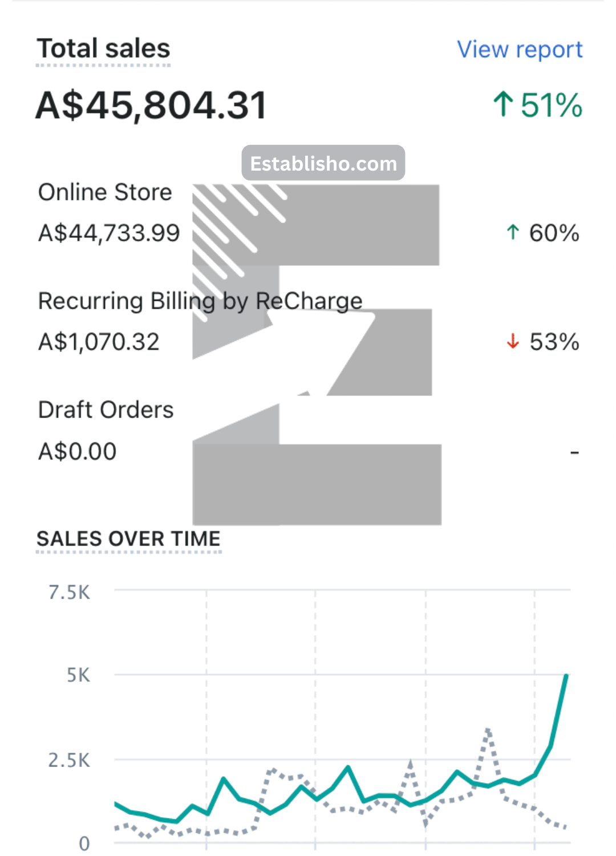616x856 pixels.
Task: Click the SALES OVER TIME heading
Action: pyautogui.click(x=128, y=539)
